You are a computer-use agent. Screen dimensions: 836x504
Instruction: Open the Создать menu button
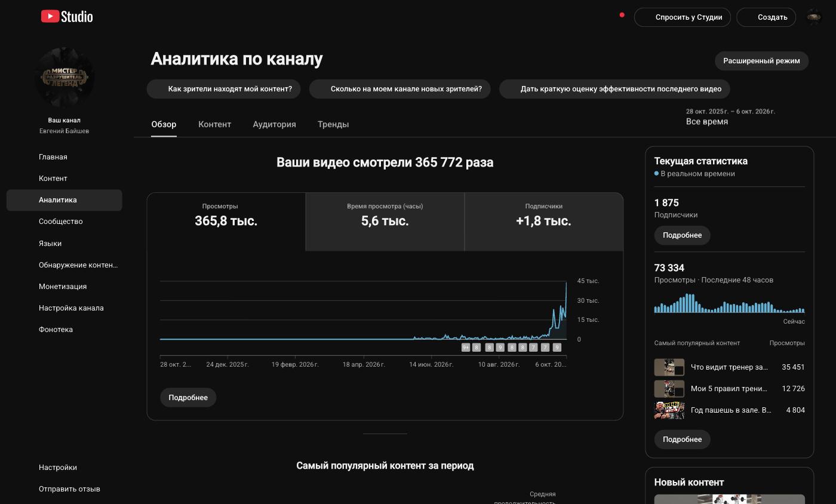tap(766, 17)
